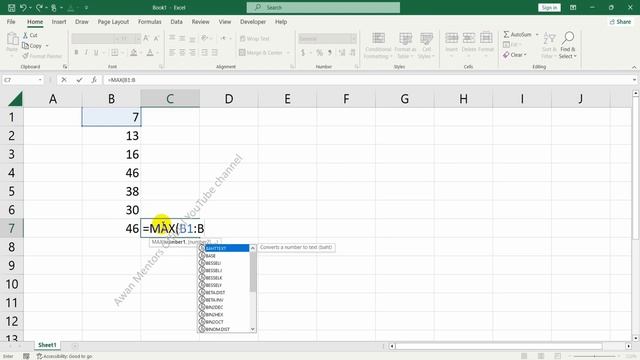The height and width of the screenshot is (360, 640).
Task: Click the Share button
Action: (620, 22)
